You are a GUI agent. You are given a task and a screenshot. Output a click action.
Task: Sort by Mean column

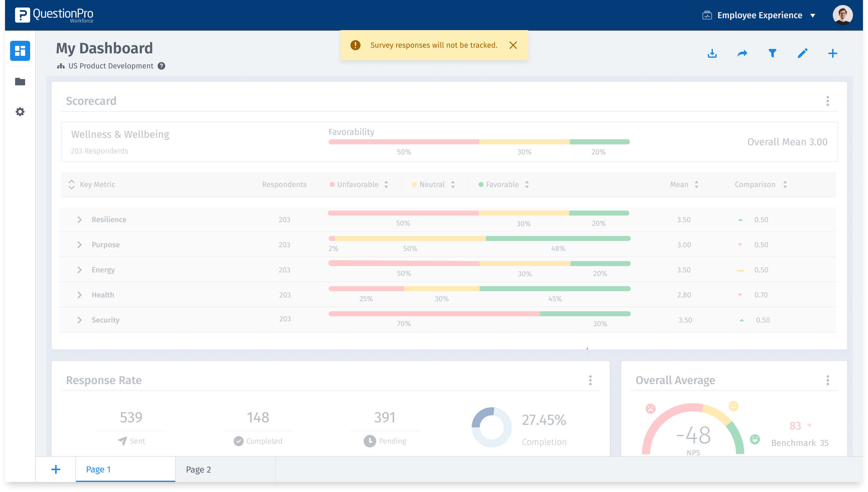696,184
